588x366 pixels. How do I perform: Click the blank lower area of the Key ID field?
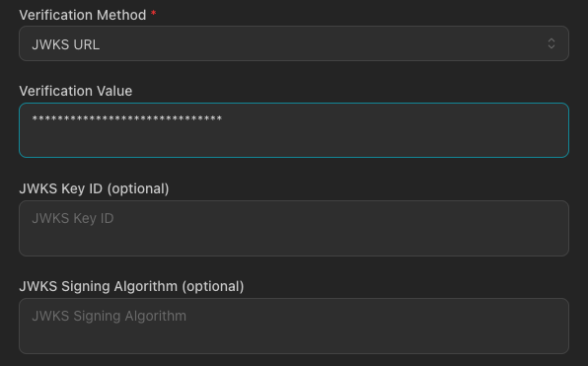click(294, 242)
